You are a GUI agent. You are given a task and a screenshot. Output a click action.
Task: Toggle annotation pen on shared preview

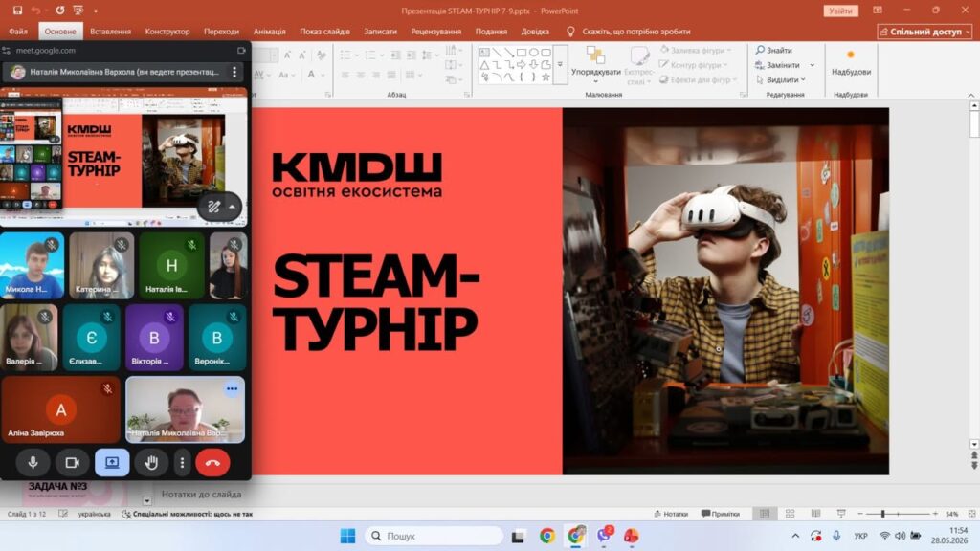coord(213,207)
